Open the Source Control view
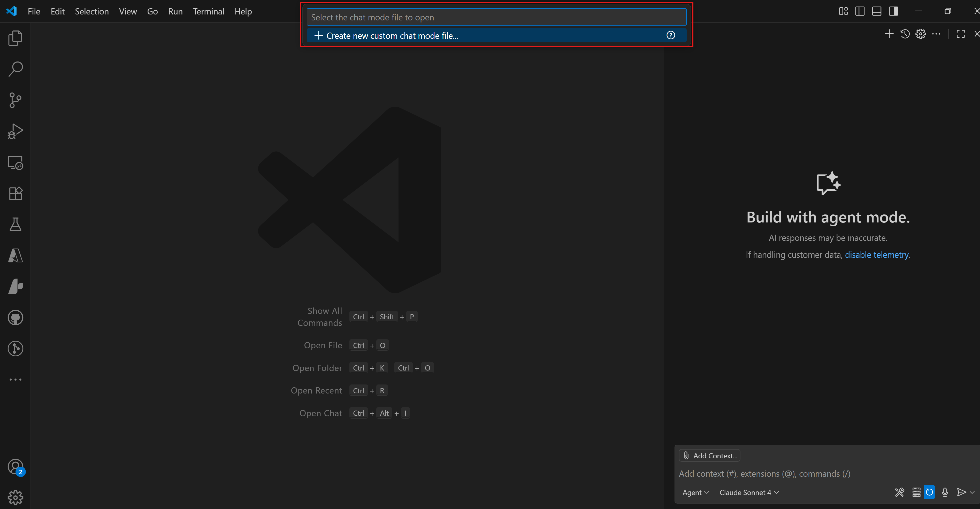The height and width of the screenshot is (509, 980). click(15, 100)
